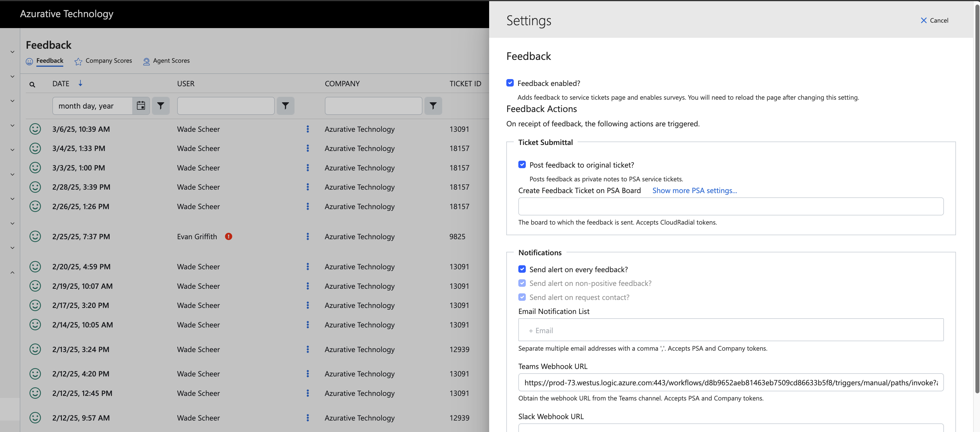This screenshot has width=980, height=432.
Task: Open Show more PSA settings link
Action: 694,190
